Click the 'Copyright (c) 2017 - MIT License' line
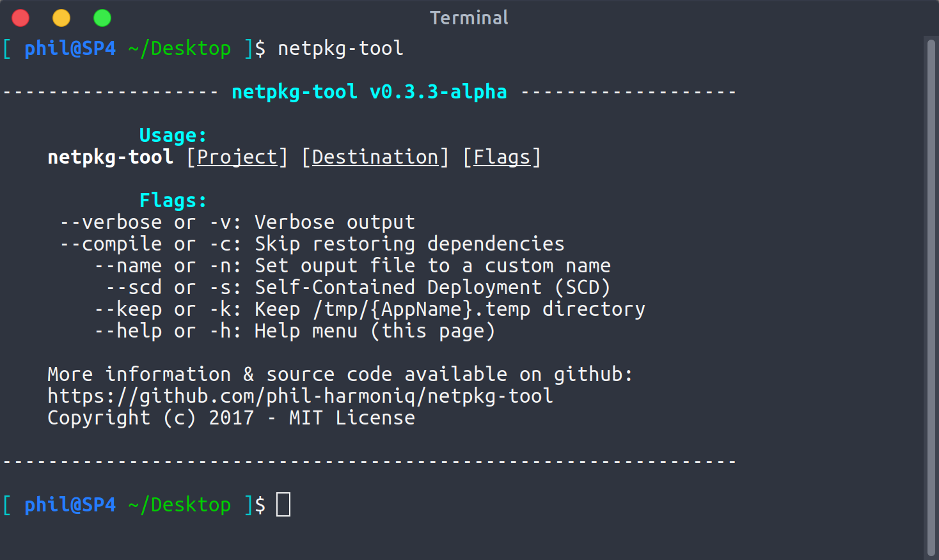The image size is (939, 560). [x=232, y=418]
